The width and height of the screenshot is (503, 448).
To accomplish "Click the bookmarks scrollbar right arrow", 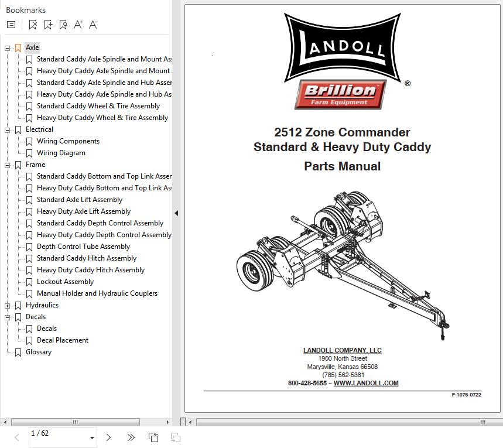I will tap(167, 422).
